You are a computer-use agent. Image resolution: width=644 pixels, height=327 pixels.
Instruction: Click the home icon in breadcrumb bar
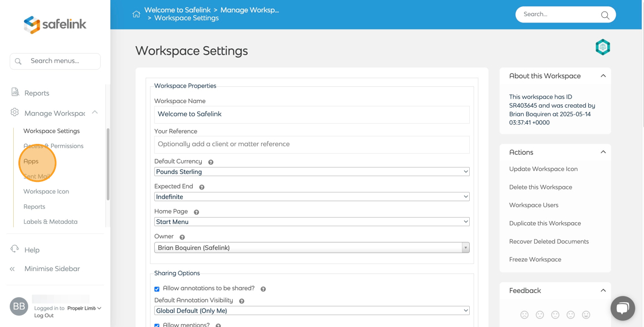(x=136, y=14)
